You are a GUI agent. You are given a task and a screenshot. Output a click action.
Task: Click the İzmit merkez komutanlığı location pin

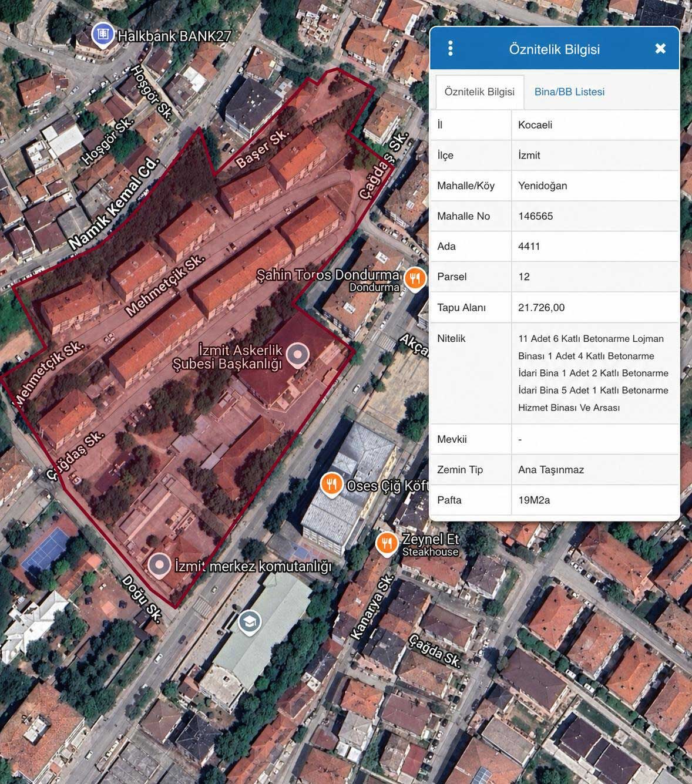point(159,565)
